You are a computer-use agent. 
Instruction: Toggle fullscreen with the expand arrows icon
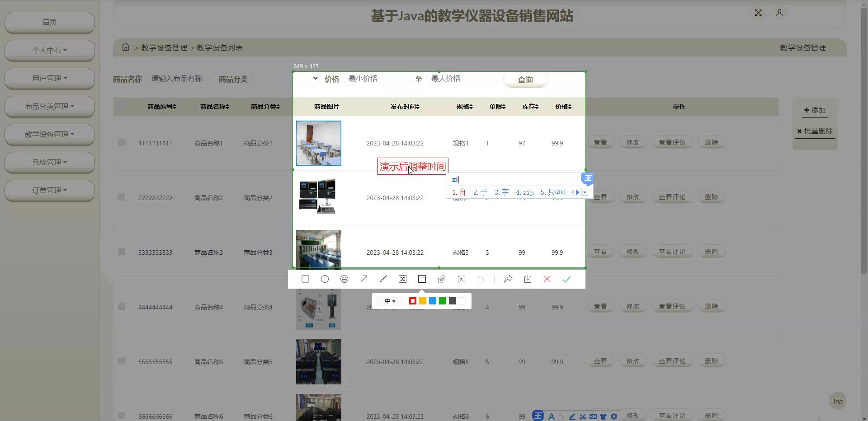tap(758, 13)
